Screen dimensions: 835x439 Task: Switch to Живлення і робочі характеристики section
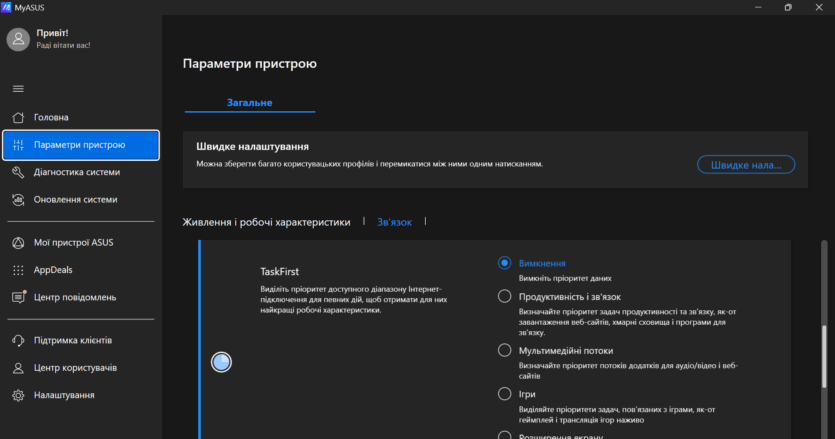(266, 222)
